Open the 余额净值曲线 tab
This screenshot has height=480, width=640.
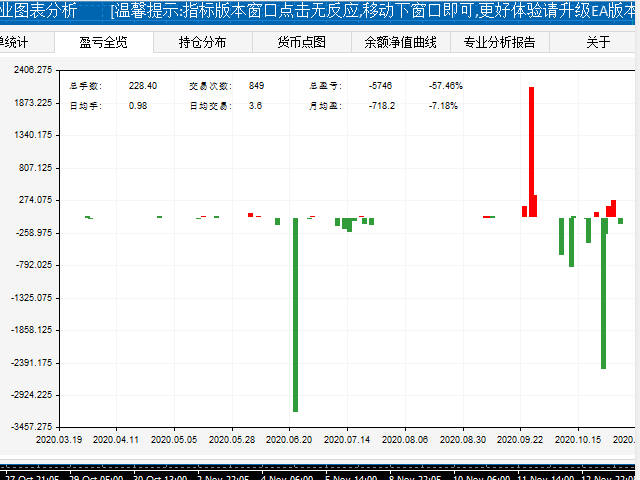coord(400,42)
